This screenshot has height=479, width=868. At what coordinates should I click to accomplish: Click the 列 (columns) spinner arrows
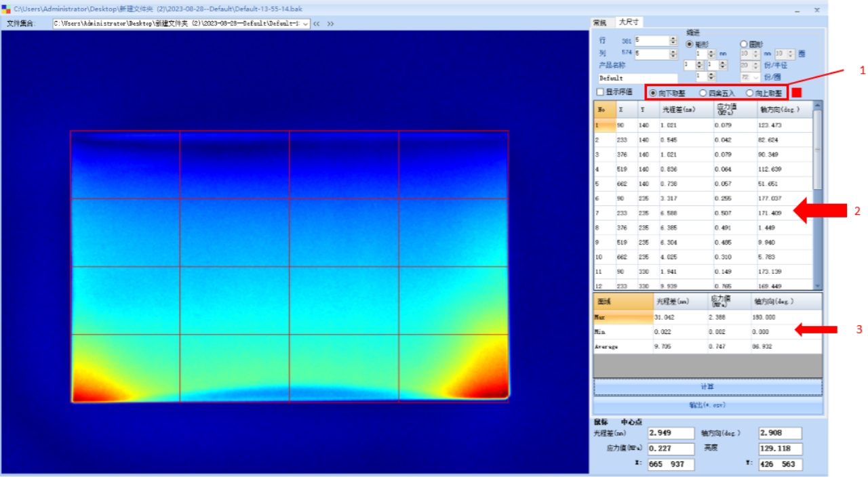click(x=673, y=54)
